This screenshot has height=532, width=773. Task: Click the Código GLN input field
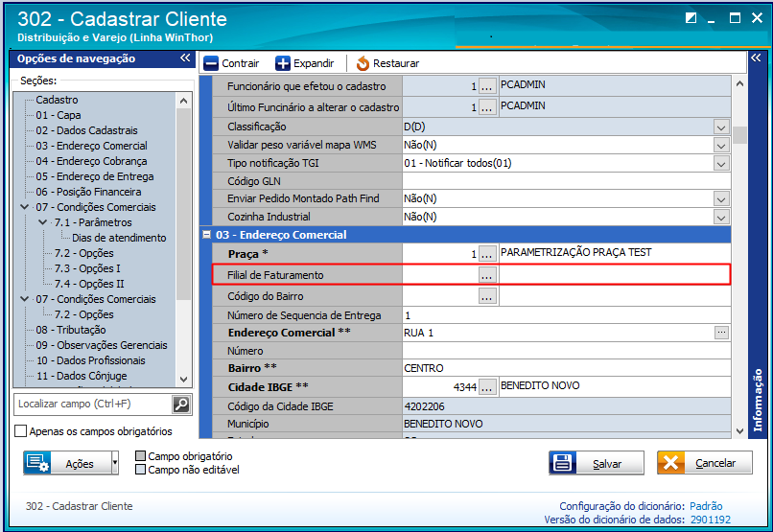(567, 181)
